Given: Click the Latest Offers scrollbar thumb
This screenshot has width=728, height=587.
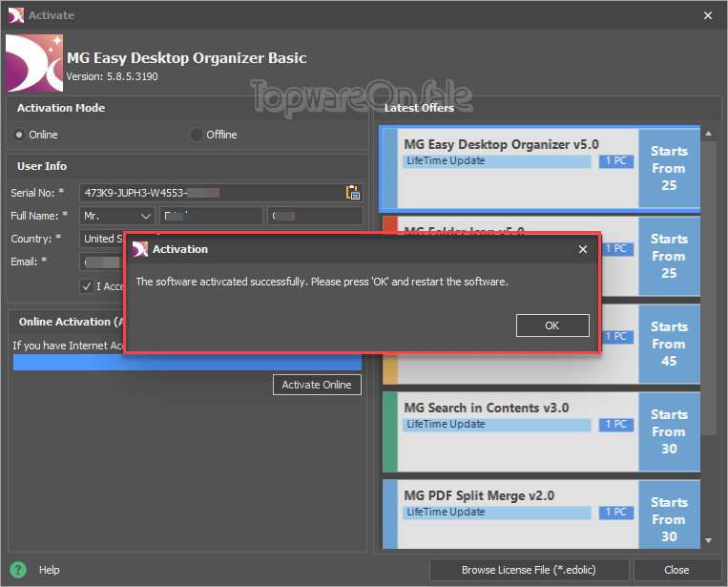Looking at the screenshot, I should 709,288.
